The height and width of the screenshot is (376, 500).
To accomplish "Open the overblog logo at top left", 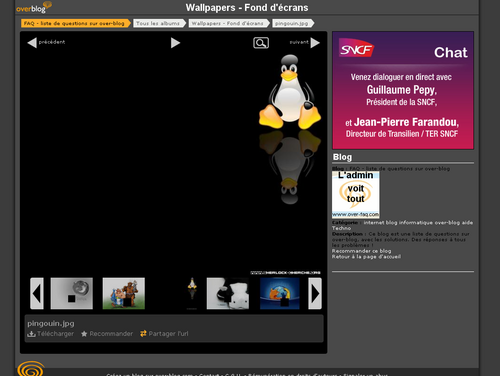I will [34, 7].
